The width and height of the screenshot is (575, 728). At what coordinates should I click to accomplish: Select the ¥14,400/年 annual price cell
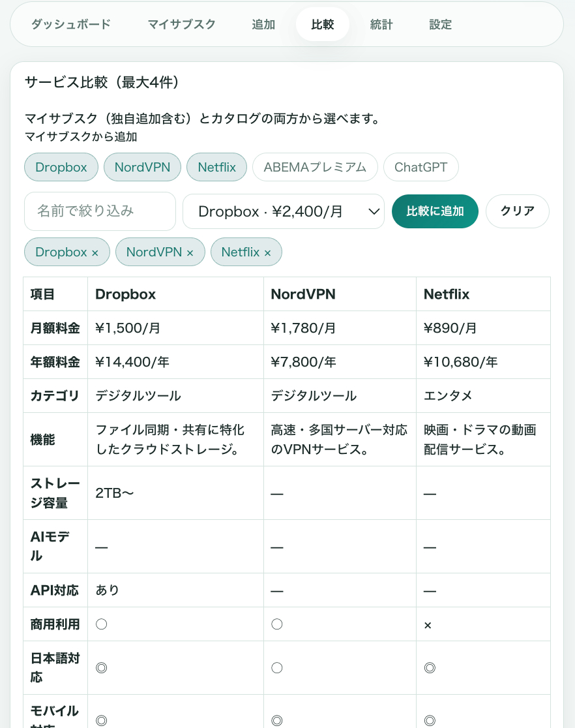point(175,362)
